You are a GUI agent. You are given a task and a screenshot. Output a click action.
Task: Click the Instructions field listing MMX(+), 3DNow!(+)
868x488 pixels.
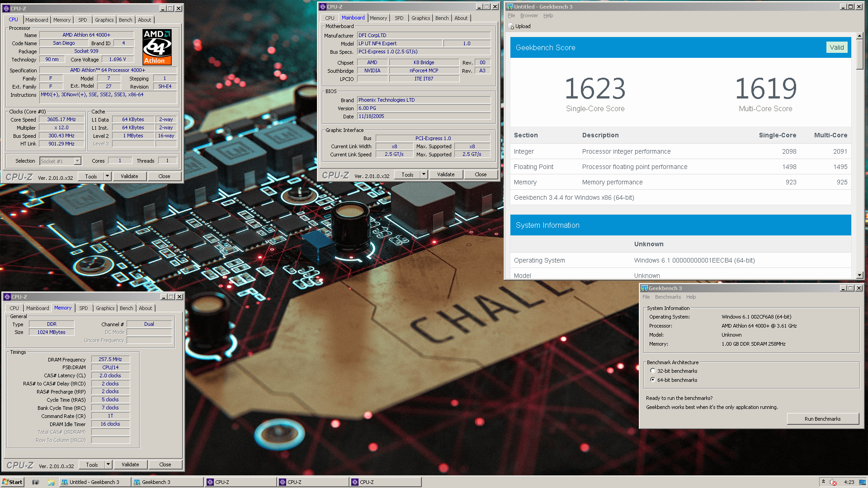pyautogui.click(x=108, y=98)
